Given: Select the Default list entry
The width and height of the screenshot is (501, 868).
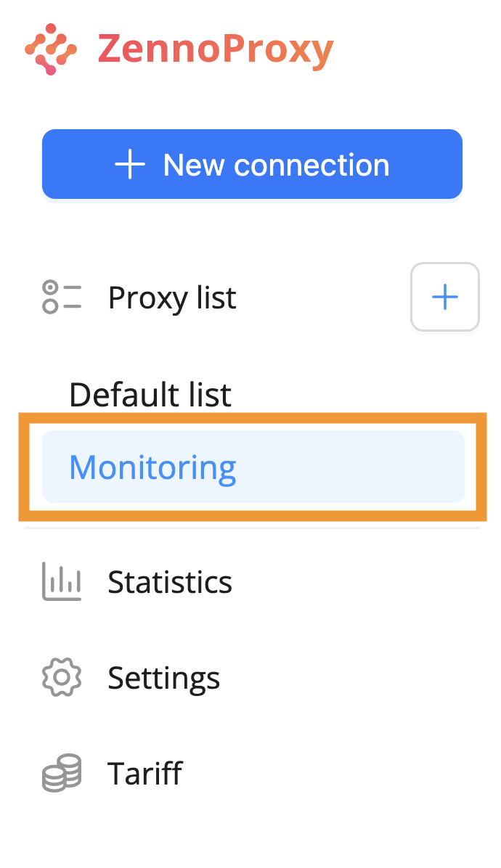Looking at the screenshot, I should click(150, 395).
